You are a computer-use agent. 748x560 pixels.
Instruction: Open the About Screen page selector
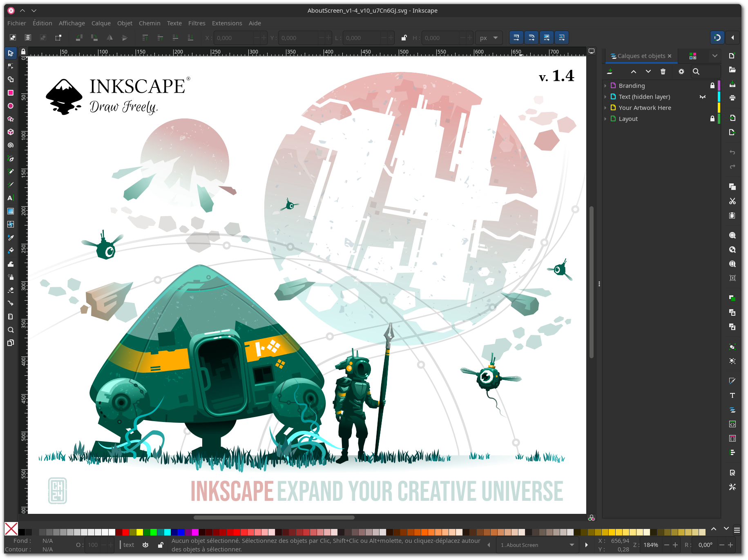click(x=537, y=545)
